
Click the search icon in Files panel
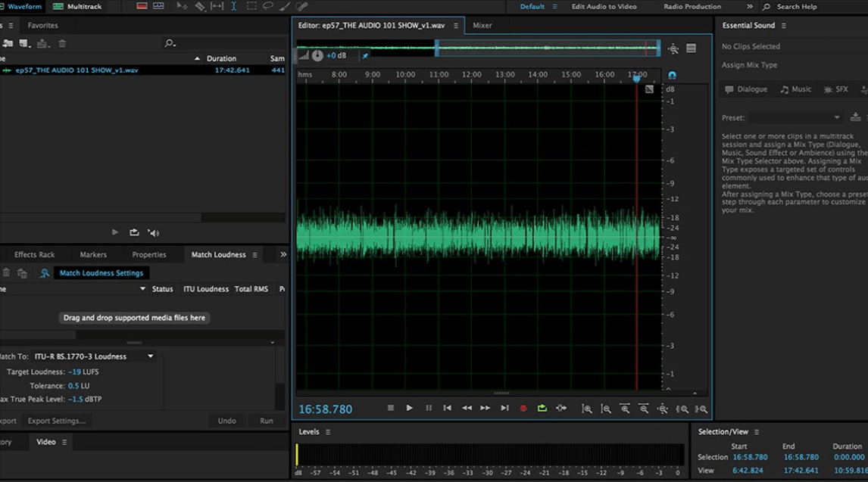pyautogui.click(x=170, y=43)
